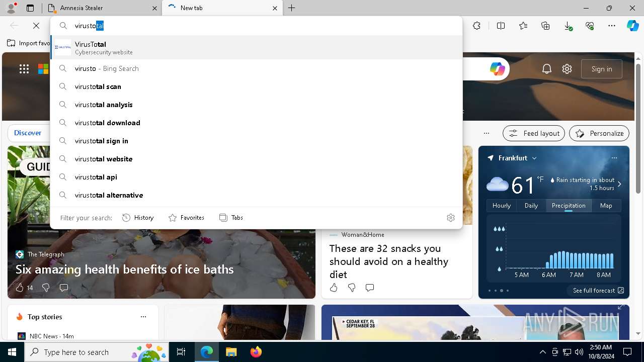Open the browser profile icon
Screen dimensions: 644x362
pyautogui.click(x=11, y=8)
